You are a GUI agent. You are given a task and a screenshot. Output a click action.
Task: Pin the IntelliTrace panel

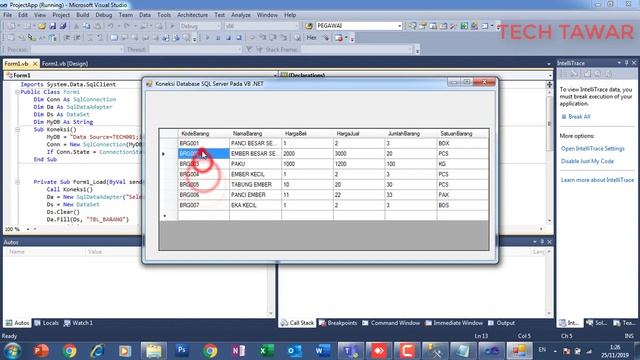(x=627, y=63)
